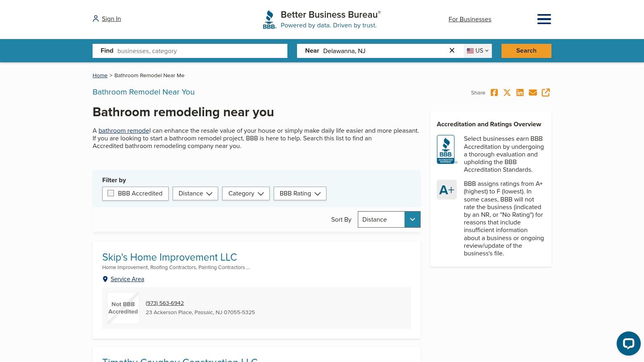Check the Sign In person icon

[x=95, y=19]
